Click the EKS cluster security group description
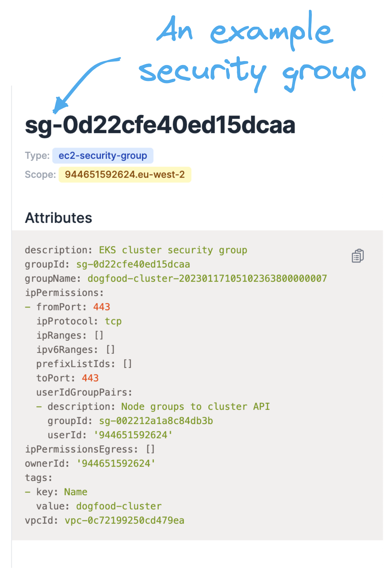 coord(173,250)
